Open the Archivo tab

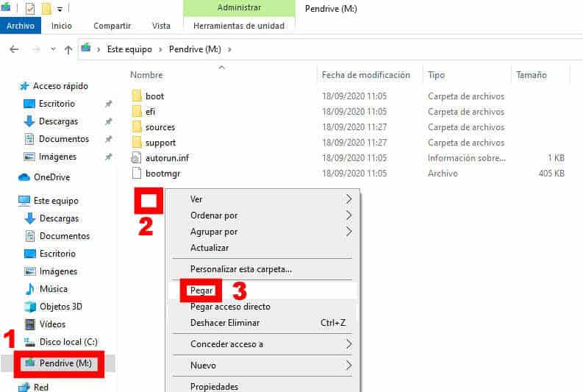(21, 26)
